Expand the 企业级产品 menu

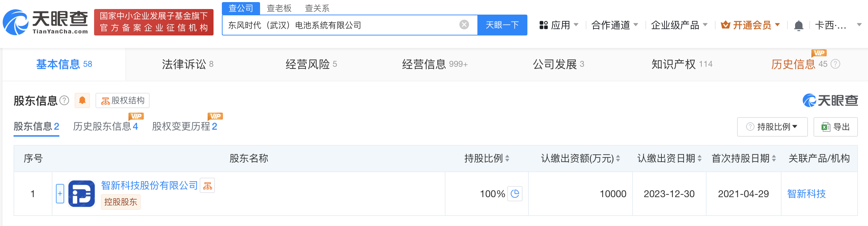coord(679,25)
